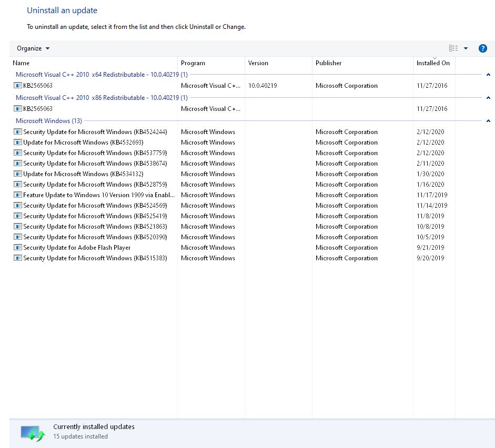Select Security Update for Microsoft Windows (KB4524244)
This screenshot has width=495, height=448.
tap(95, 132)
